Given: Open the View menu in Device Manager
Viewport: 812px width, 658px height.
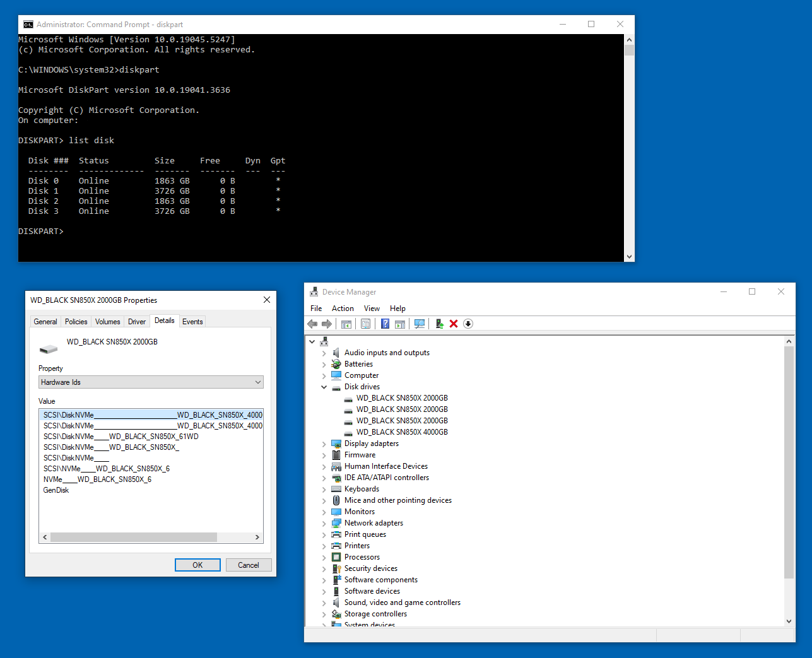Looking at the screenshot, I should [372, 308].
